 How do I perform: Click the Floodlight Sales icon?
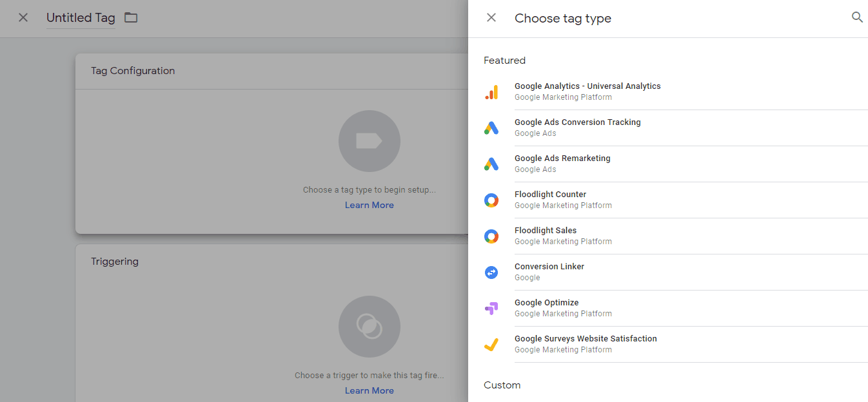tap(491, 236)
